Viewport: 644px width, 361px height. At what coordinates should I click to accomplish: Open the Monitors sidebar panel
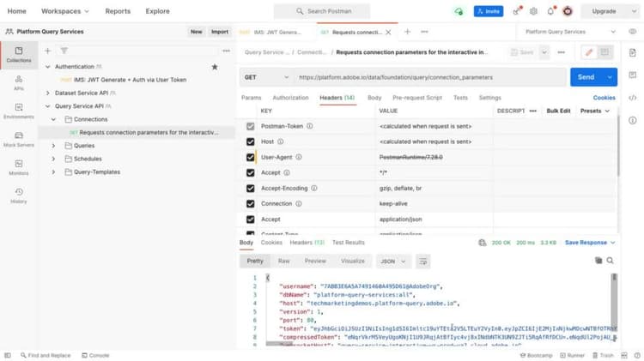[19, 168]
